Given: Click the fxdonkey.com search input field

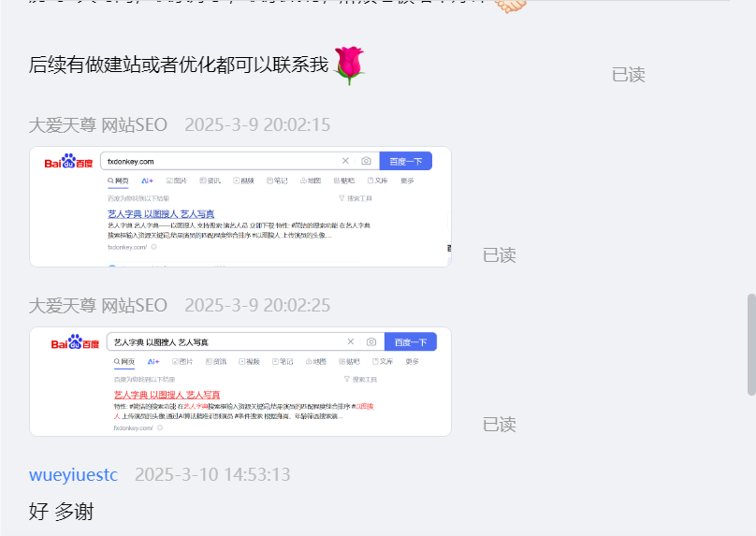Looking at the screenshot, I should (x=220, y=162).
